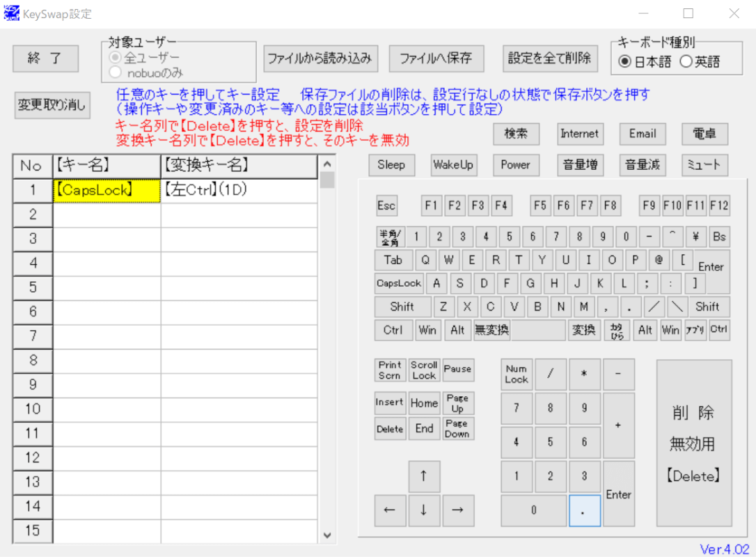Click ファイルから読み込み load button
The image size is (756, 557).
(x=320, y=58)
